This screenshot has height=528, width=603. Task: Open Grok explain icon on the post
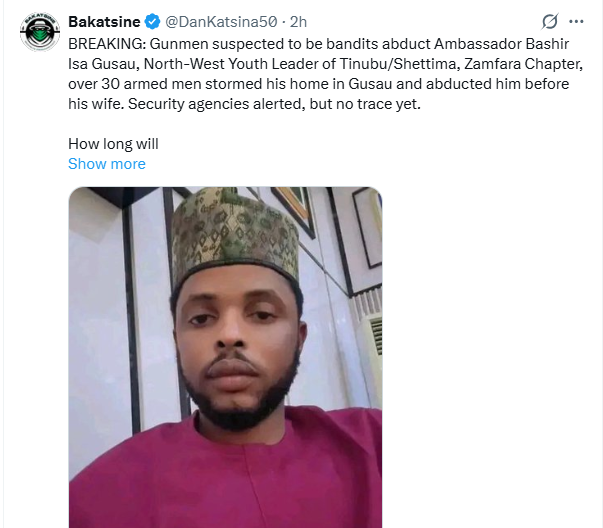pos(548,21)
